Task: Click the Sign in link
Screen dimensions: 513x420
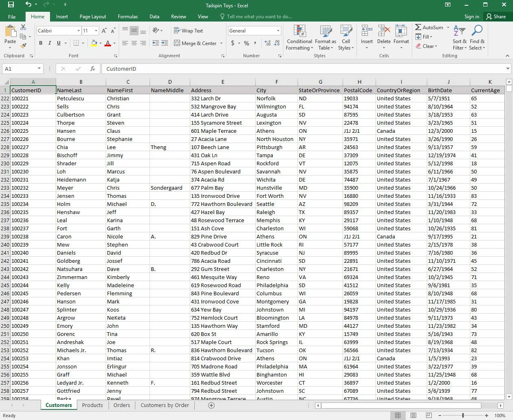Action: [472, 17]
